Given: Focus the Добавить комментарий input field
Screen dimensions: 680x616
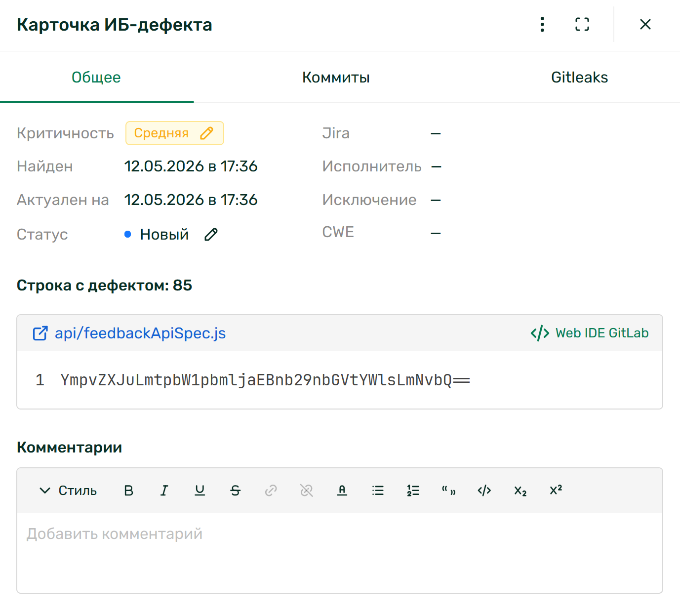Looking at the screenshot, I should click(340, 552).
